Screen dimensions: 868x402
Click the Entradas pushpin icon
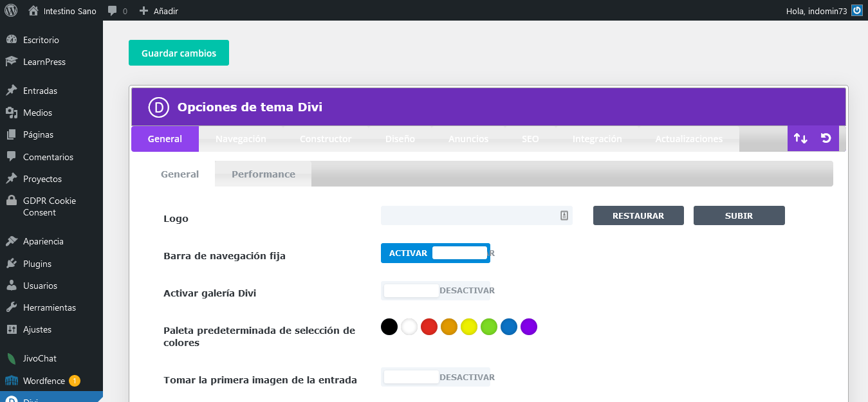(x=12, y=91)
